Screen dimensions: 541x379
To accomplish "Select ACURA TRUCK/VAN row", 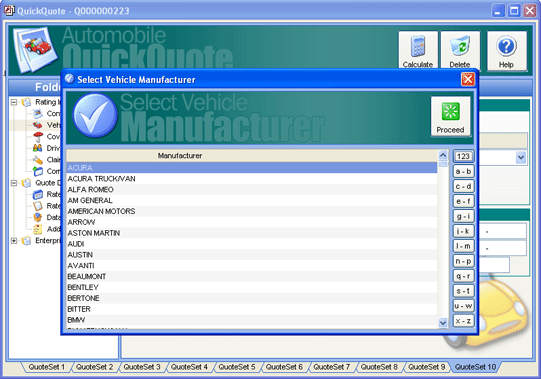I will point(252,179).
